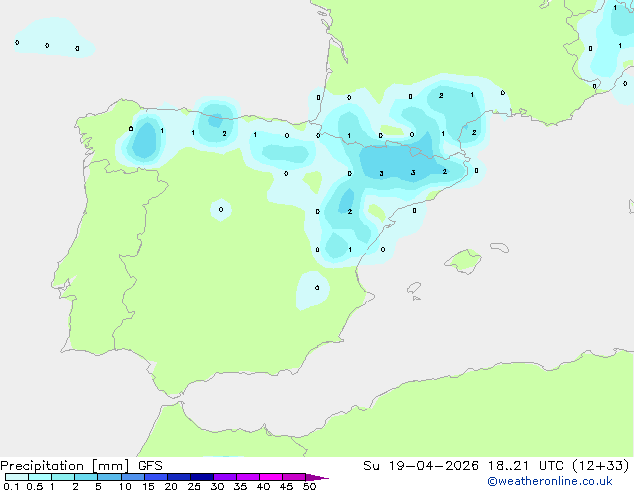Click the 10–15 mm legend swatch
This screenshot has height=490, width=634.
132,477
